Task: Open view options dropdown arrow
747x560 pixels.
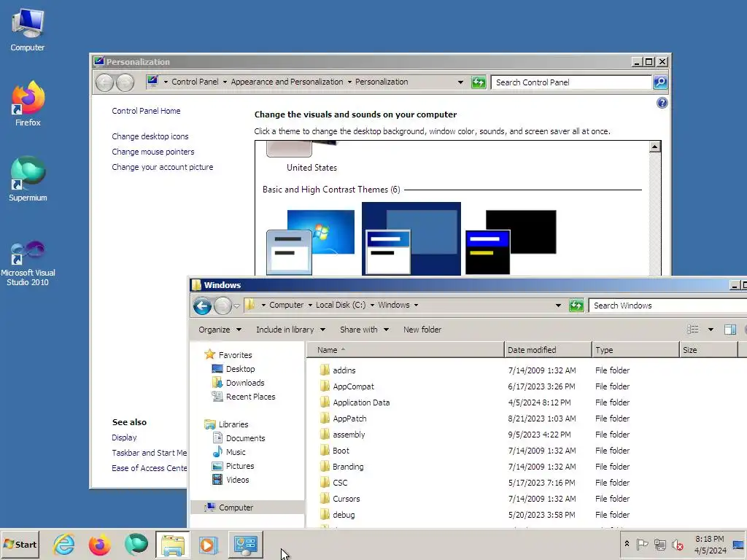Action: [711, 330]
